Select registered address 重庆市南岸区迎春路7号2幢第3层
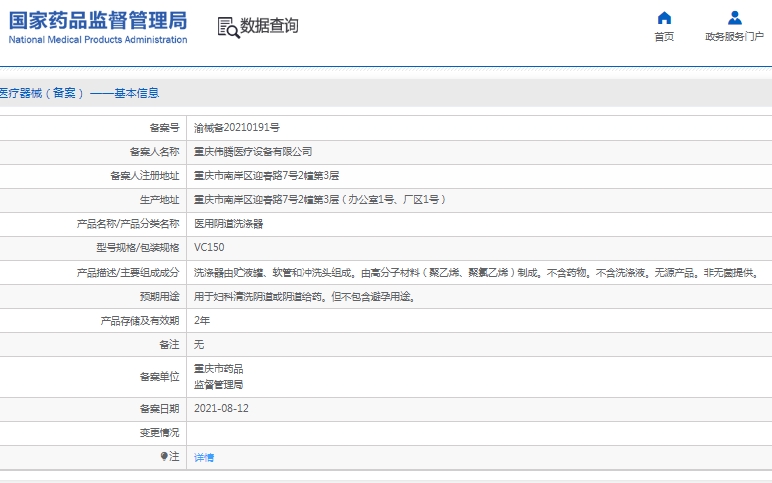This screenshot has height=483, width=772. [x=266, y=176]
